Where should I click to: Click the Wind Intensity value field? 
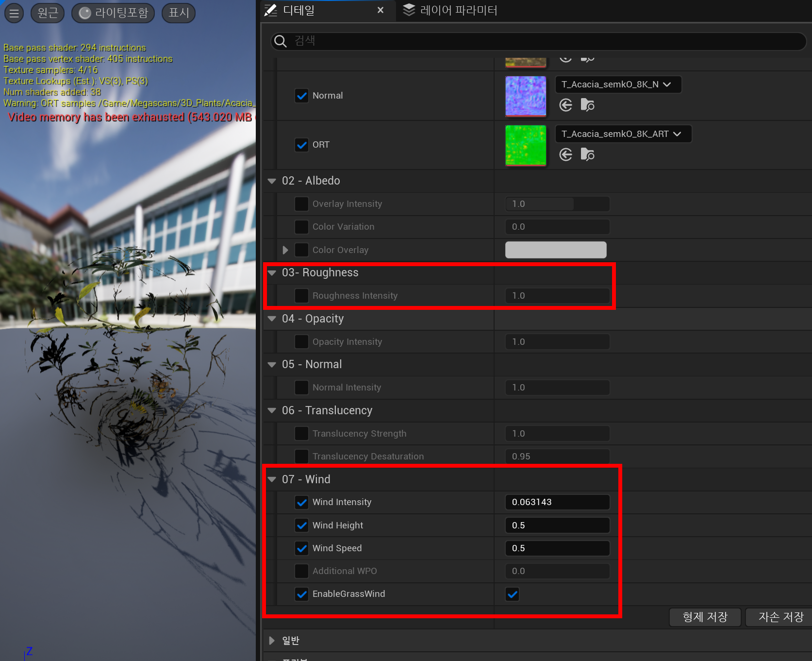[557, 502]
